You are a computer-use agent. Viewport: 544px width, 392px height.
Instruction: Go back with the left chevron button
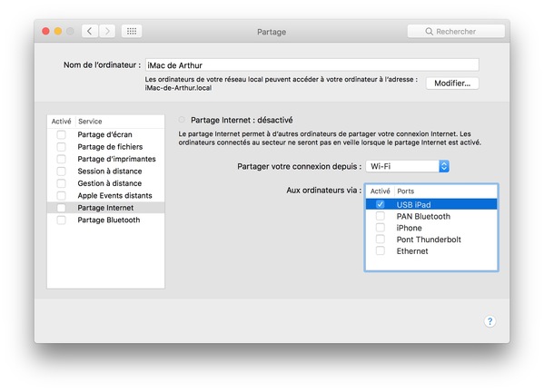tap(90, 31)
